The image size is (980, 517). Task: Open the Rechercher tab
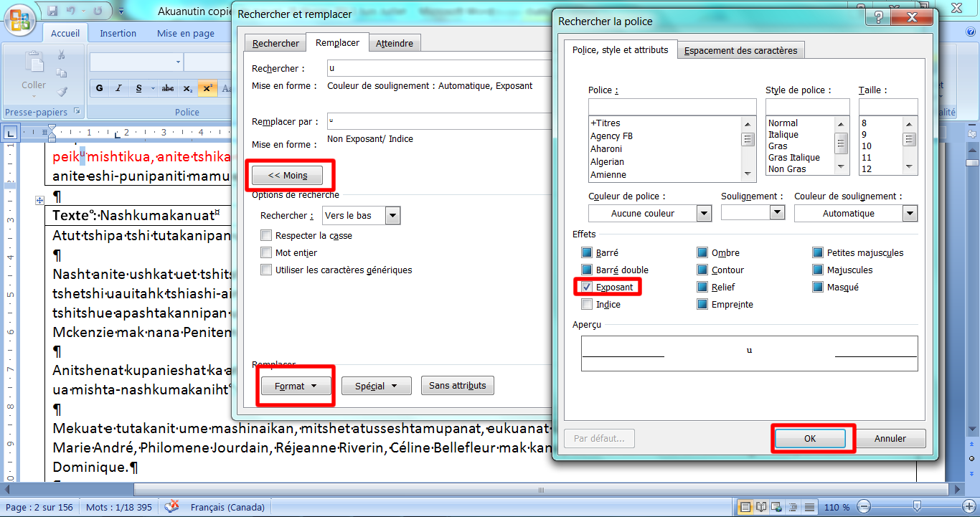pyautogui.click(x=275, y=44)
